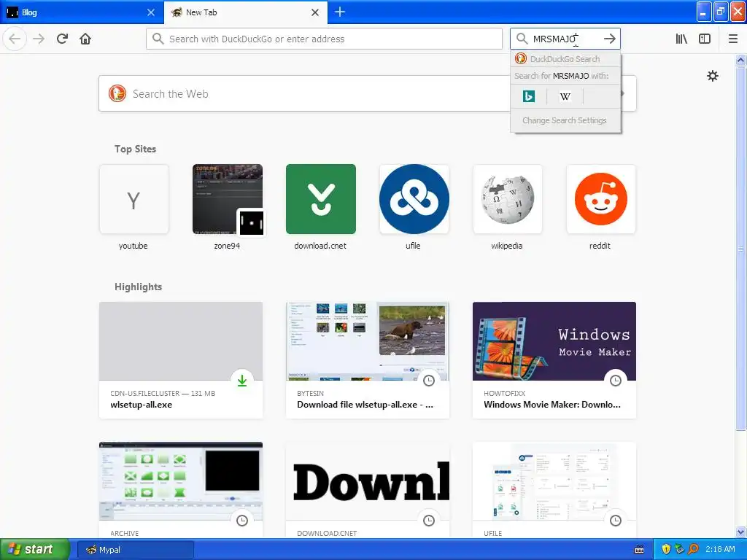Click the yellow security shield tray icon
This screenshot has width=747, height=560.
(666, 550)
